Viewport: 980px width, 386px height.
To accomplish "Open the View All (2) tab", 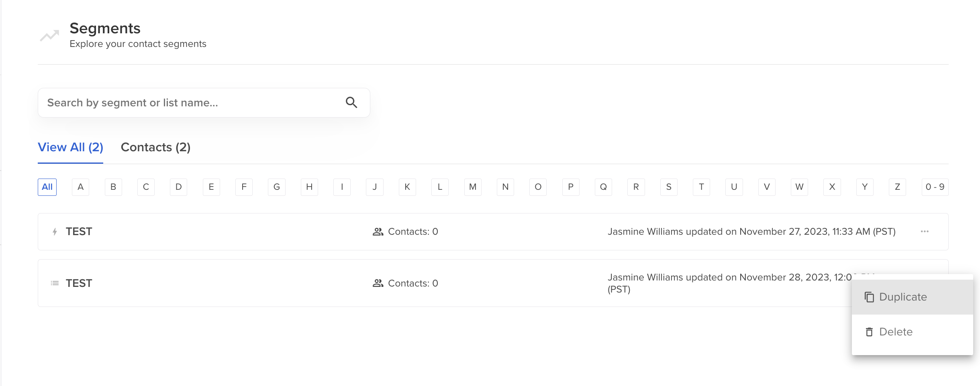I will 70,147.
